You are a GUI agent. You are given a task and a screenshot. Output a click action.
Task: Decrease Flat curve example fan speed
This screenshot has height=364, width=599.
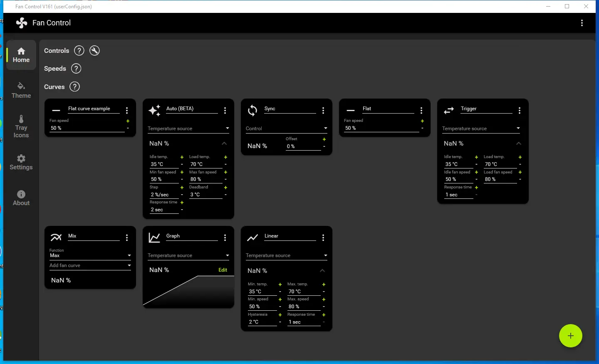pyautogui.click(x=128, y=128)
